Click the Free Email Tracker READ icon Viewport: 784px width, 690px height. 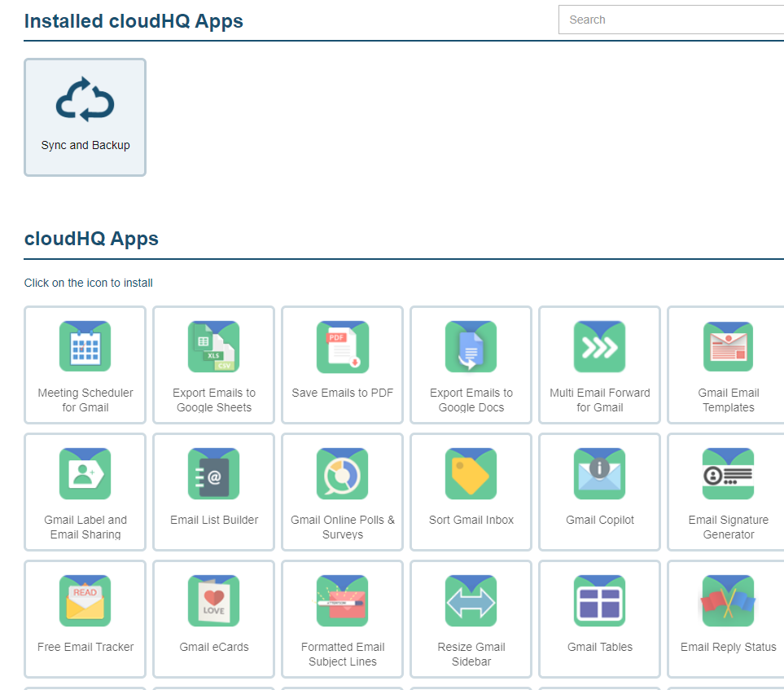[x=85, y=600]
